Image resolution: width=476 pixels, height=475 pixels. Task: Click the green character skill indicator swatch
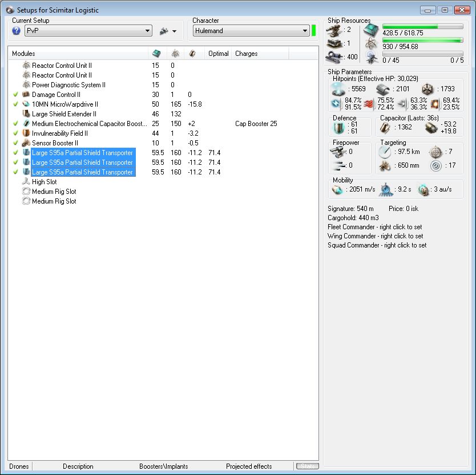click(313, 30)
